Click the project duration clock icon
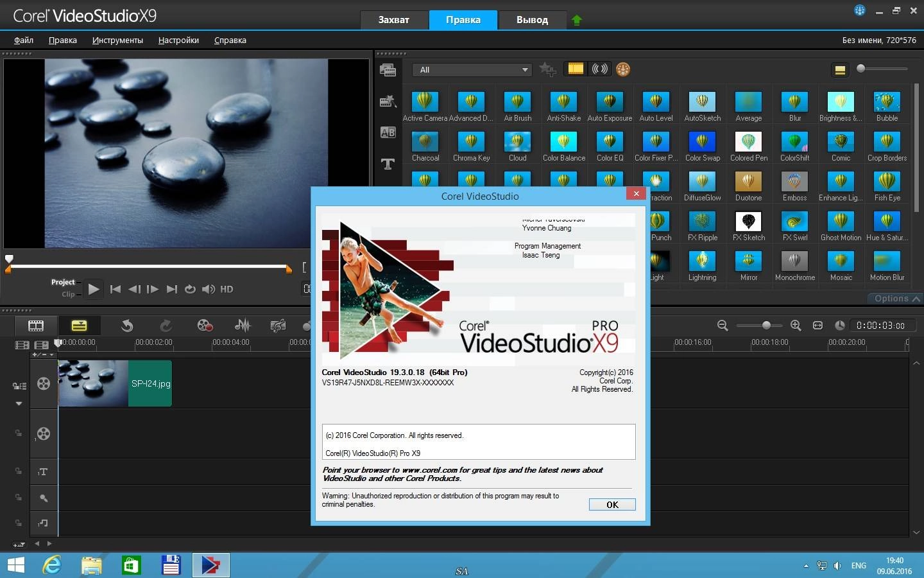Image resolution: width=924 pixels, height=578 pixels. click(x=839, y=326)
